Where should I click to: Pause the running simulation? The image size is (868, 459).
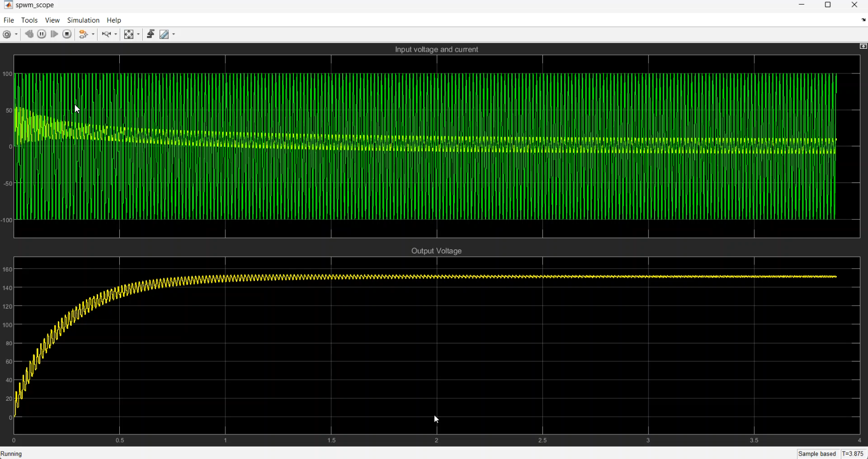pyautogui.click(x=42, y=34)
